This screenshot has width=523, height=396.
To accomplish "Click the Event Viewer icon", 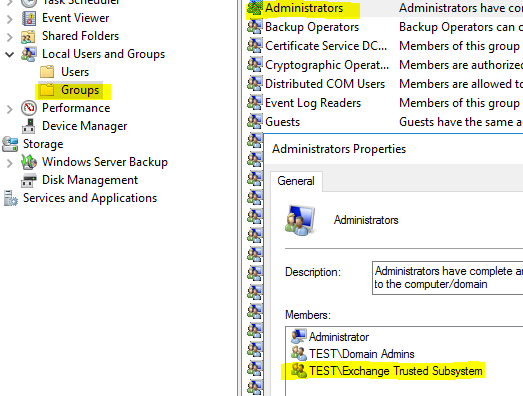I will click(29, 18).
